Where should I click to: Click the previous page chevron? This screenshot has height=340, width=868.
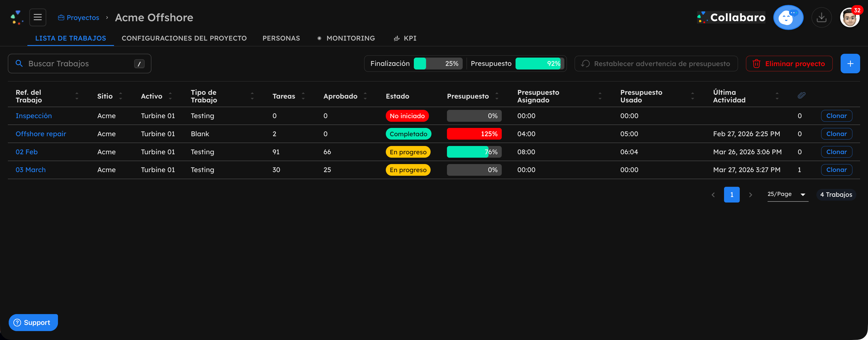(713, 195)
